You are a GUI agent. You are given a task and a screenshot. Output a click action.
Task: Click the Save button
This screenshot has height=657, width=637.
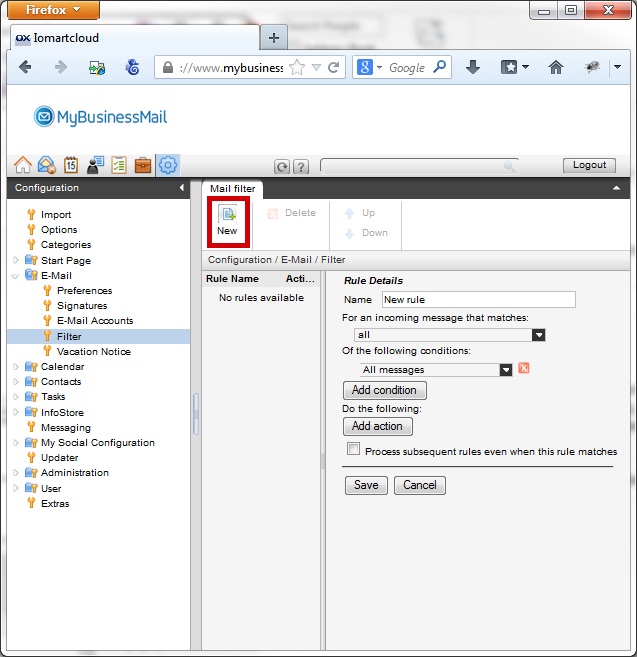point(366,485)
